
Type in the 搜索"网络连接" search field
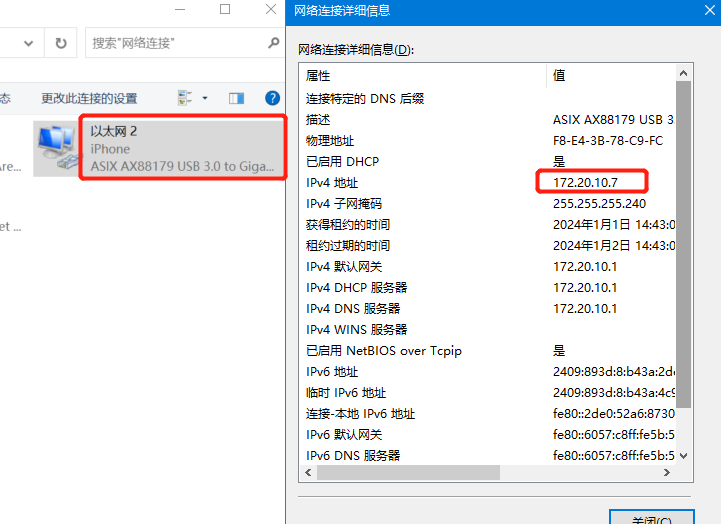(x=175, y=43)
